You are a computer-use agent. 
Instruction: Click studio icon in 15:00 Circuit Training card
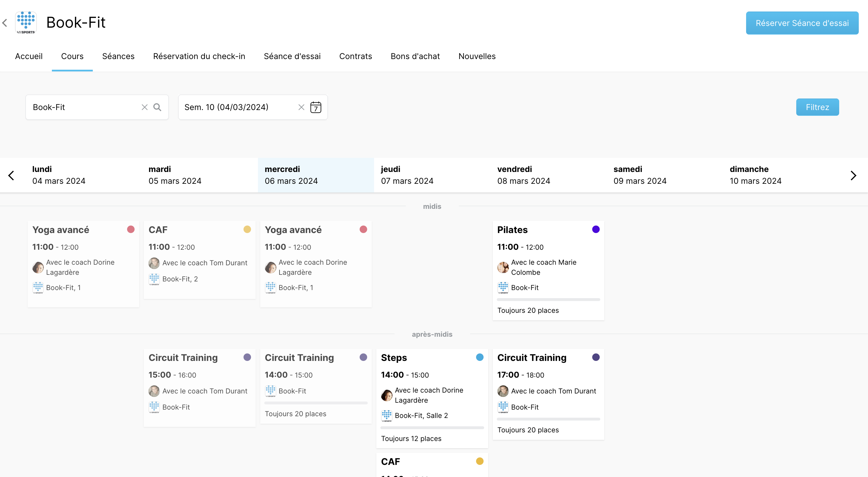(x=154, y=407)
